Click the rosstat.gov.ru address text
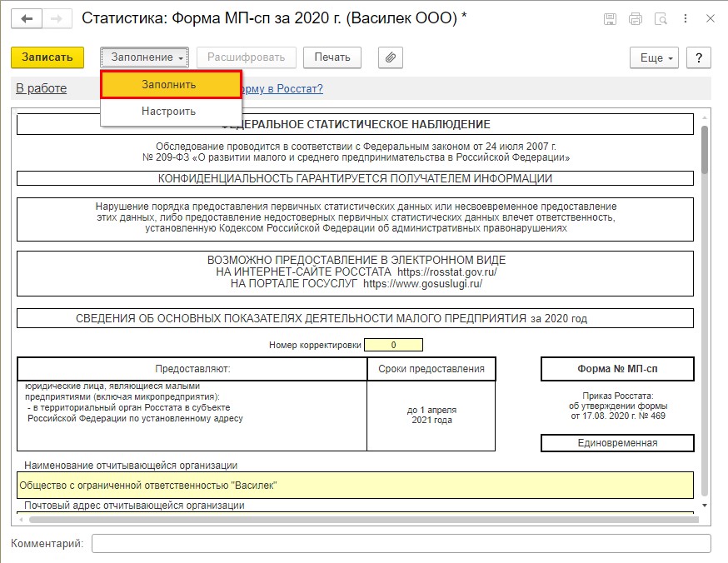 click(x=447, y=272)
